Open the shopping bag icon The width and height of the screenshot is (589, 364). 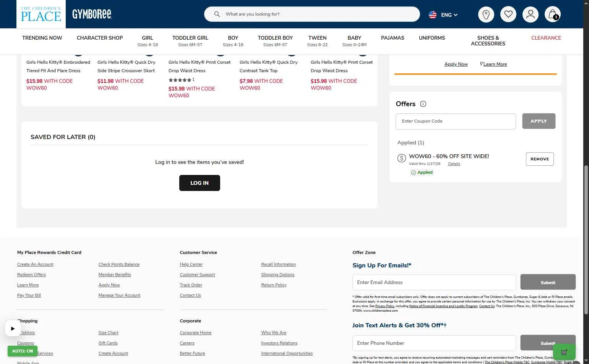pos(553,15)
